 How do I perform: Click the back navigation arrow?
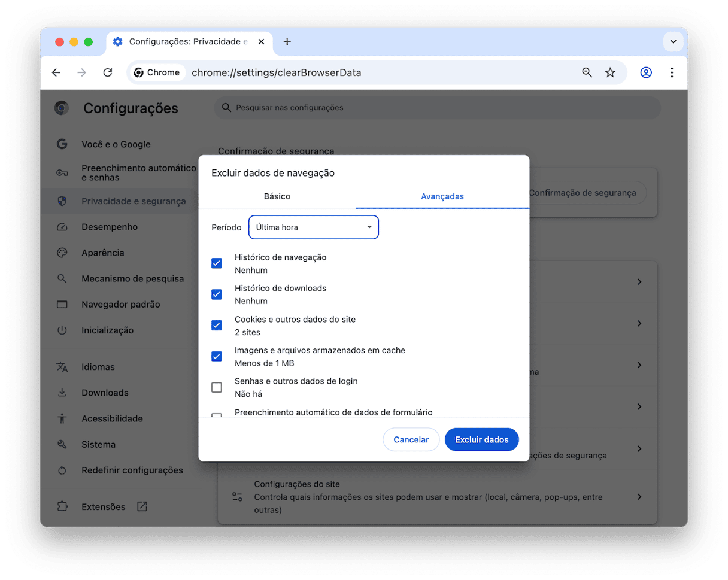tap(56, 72)
